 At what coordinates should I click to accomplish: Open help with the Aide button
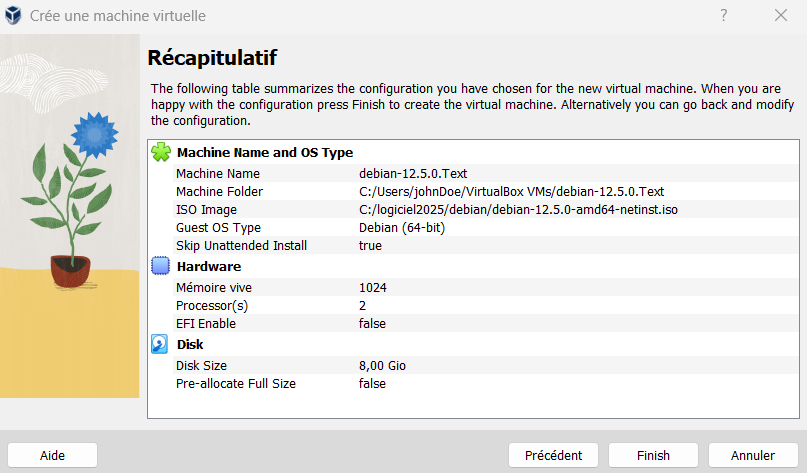(x=52, y=456)
